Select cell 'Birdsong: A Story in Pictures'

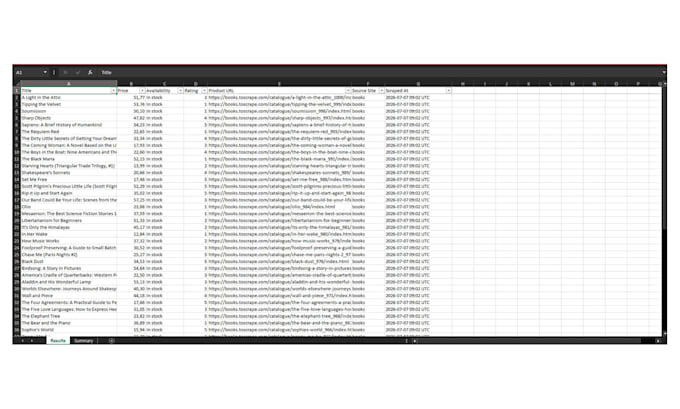tap(69, 268)
